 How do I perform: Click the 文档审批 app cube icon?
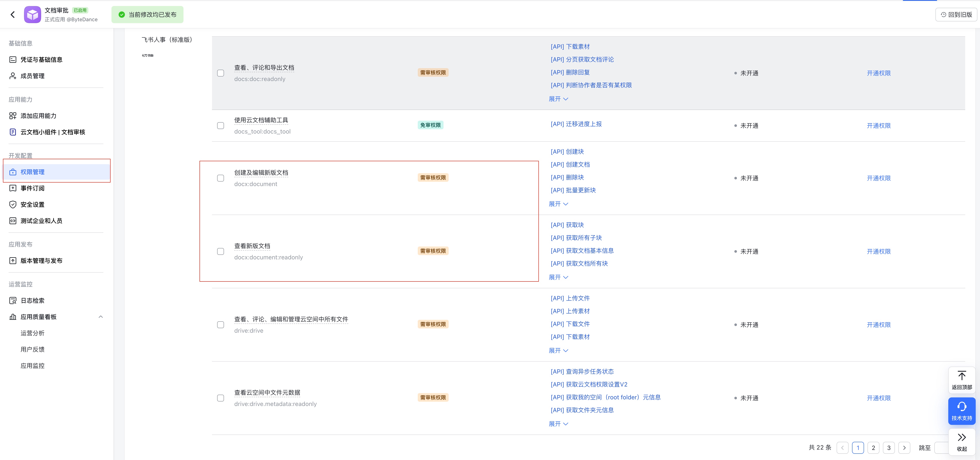32,14
